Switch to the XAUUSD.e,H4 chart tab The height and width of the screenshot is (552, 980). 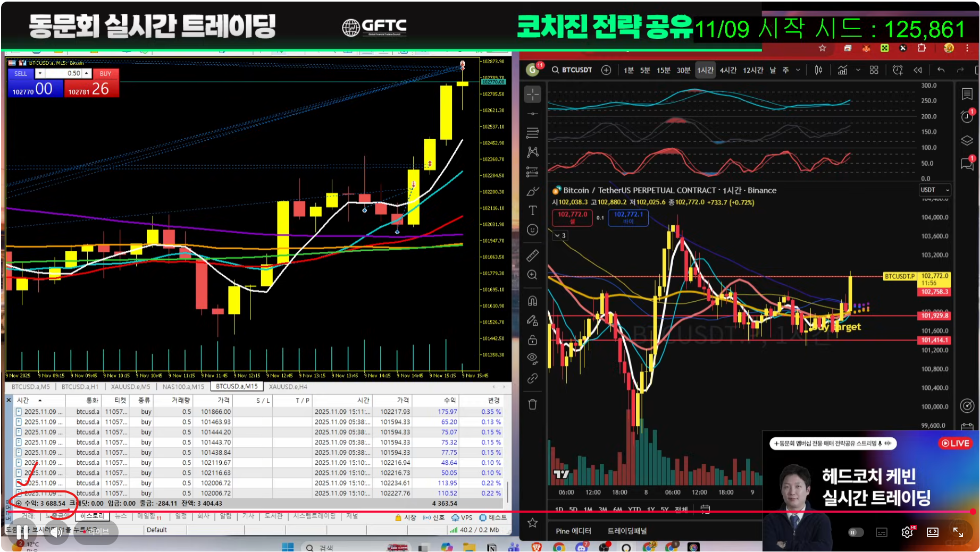288,387
